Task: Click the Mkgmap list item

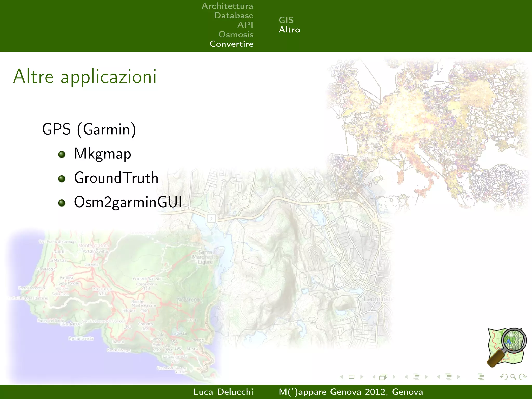Action: coord(103,154)
